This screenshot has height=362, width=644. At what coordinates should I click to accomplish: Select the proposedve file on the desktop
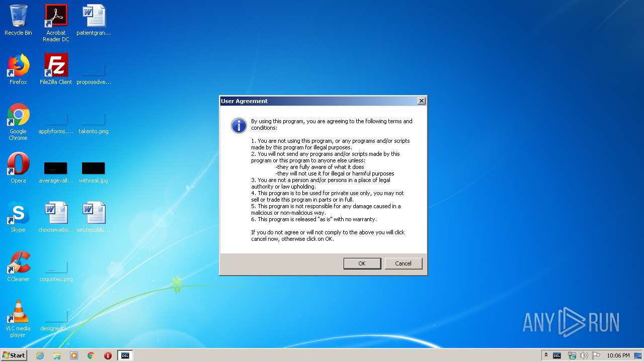(94, 73)
